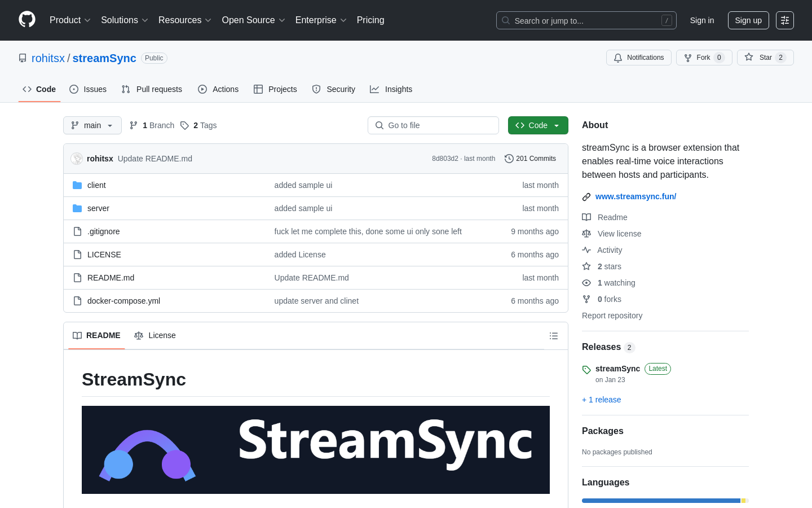Open commit message 'update server and clinet'
The height and width of the screenshot is (508, 812).
pos(316,301)
